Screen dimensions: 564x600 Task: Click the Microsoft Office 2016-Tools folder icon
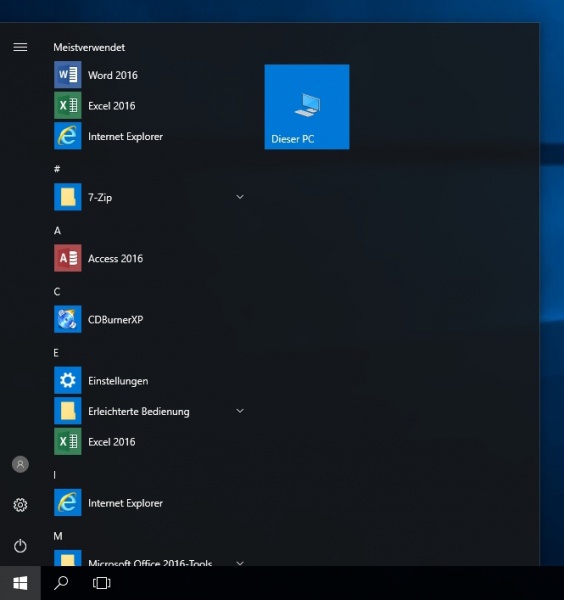coord(68,558)
